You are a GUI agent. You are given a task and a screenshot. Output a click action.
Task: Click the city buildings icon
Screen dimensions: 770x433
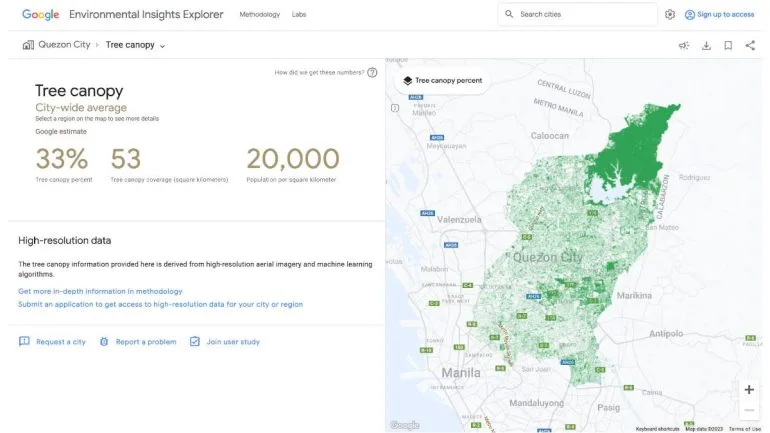pos(28,45)
